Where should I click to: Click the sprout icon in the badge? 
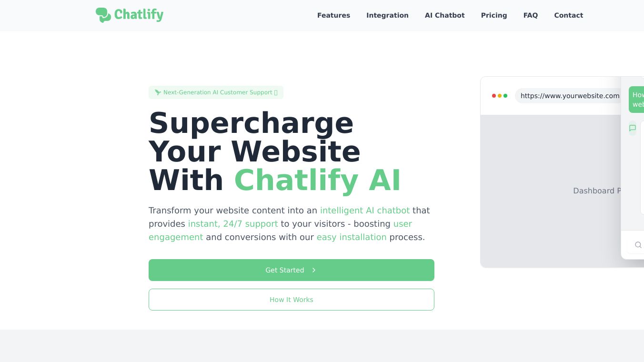158,92
